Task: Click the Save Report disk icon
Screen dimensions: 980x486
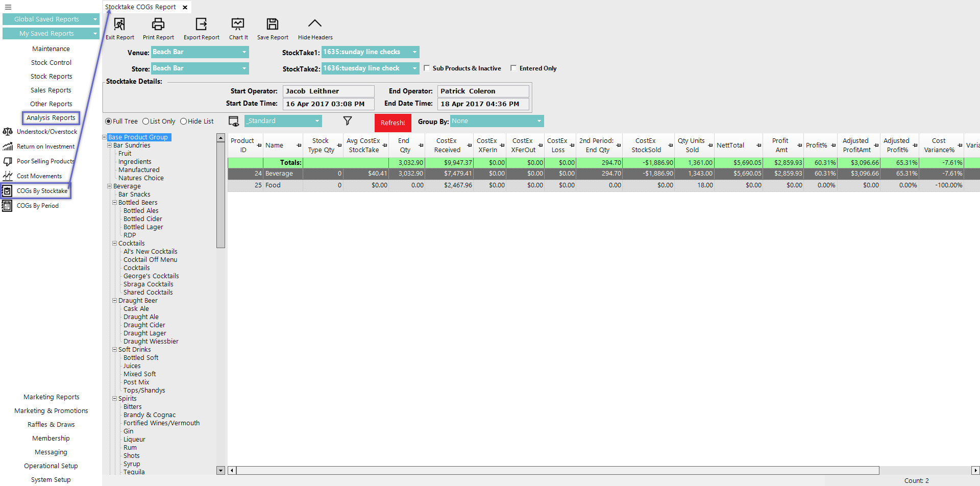Action: tap(273, 24)
